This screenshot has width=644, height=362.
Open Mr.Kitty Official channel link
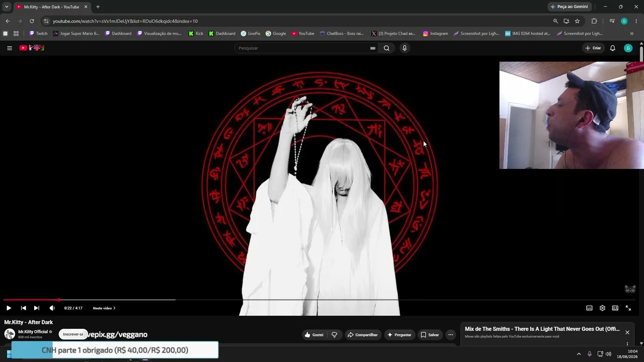pyautogui.click(x=33, y=332)
